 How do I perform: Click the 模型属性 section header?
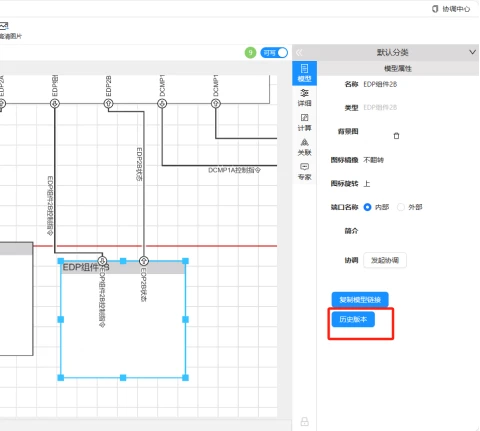(398, 69)
